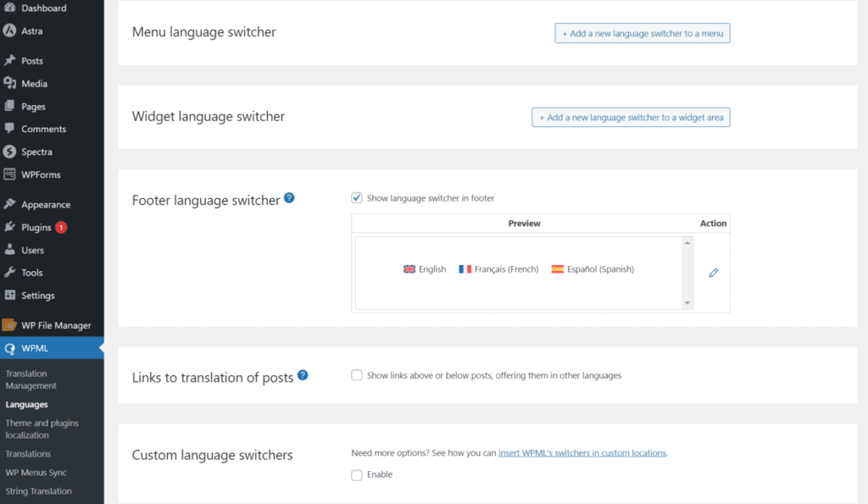Click the red Plugins update badge
The image size is (868, 504).
(x=61, y=227)
